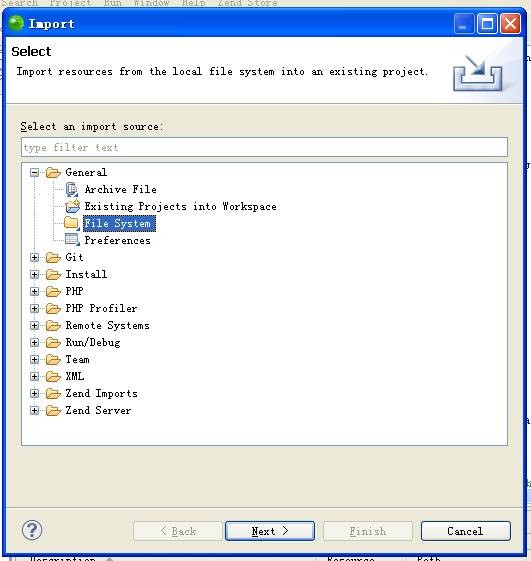Expand the XML category
Viewport: 531px width, 561px height.
34,376
